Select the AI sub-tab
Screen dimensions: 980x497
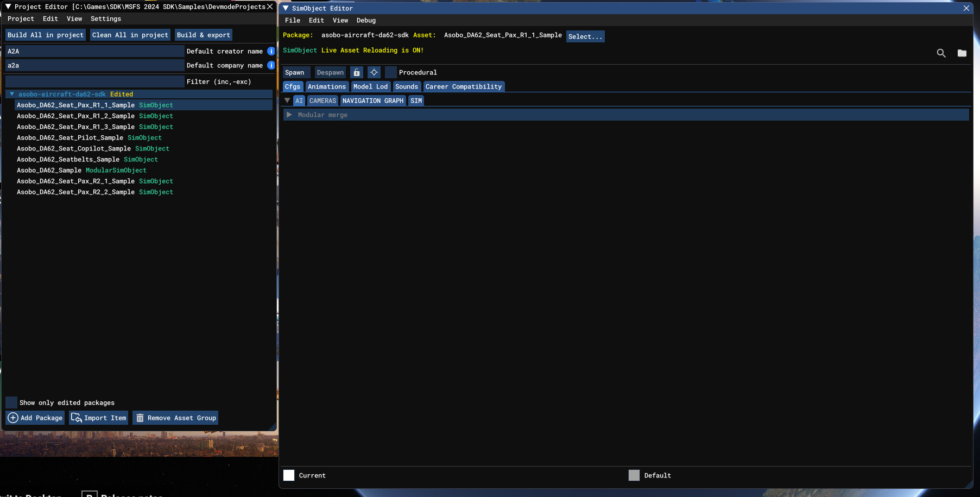point(299,100)
